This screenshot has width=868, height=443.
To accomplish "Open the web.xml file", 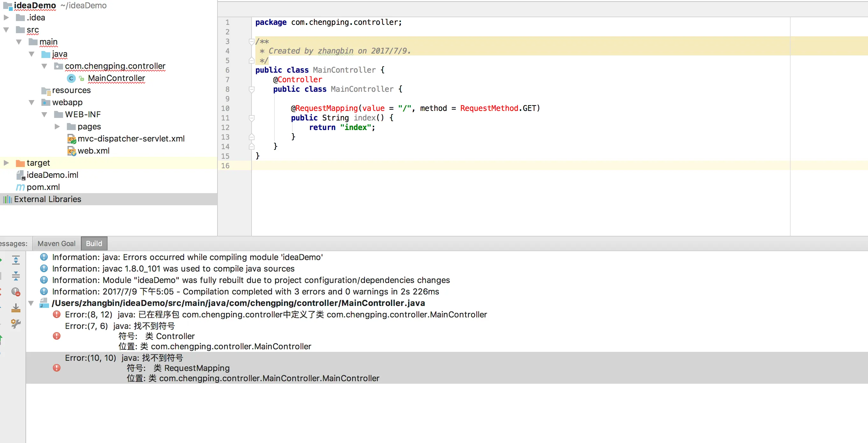I will pos(93,151).
